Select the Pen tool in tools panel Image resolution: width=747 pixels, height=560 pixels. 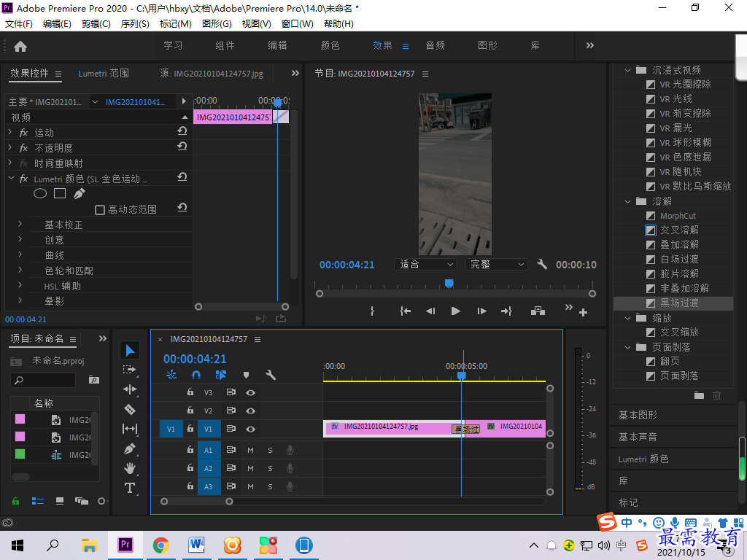[x=130, y=448]
